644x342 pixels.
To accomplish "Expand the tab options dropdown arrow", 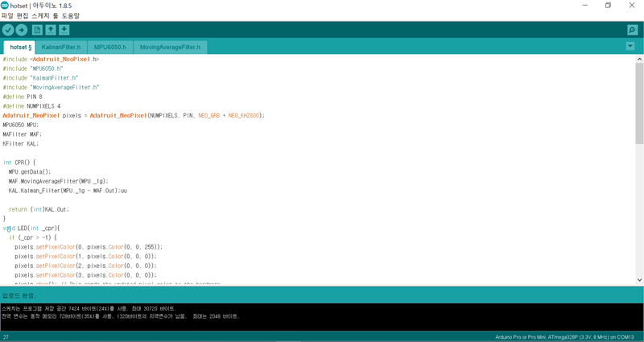I will point(630,47).
